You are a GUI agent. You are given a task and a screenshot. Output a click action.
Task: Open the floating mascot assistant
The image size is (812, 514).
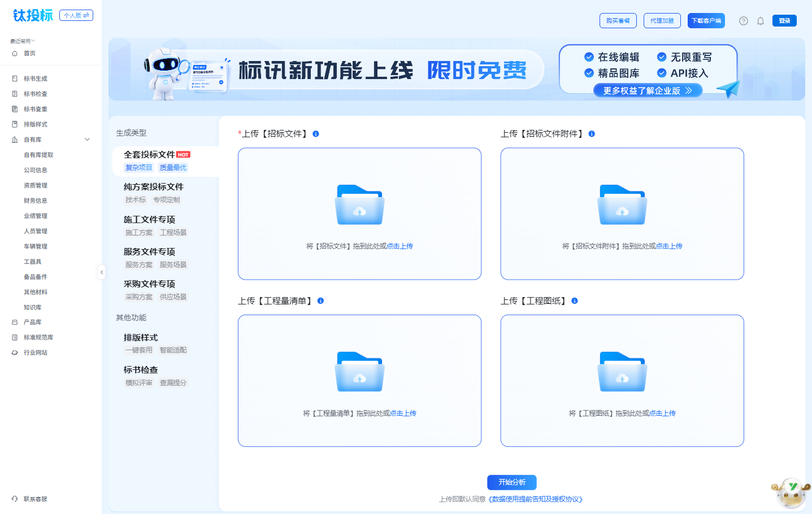pyautogui.click(x=791, y=492)
